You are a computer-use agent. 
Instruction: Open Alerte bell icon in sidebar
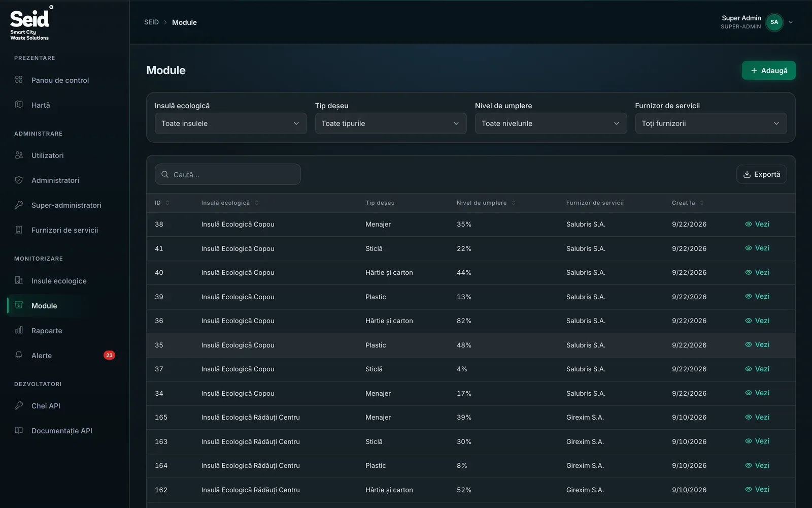pyautogui.click(x=19, y=355)
